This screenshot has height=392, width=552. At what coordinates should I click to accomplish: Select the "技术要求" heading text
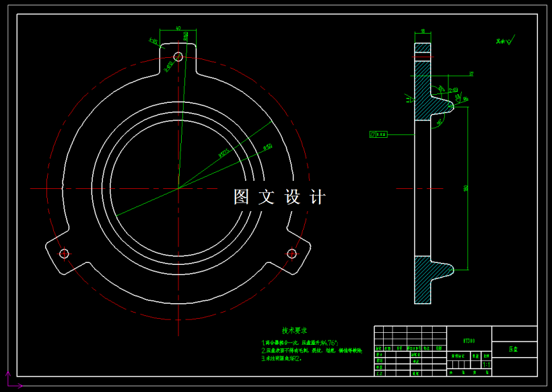pos(294,330)
